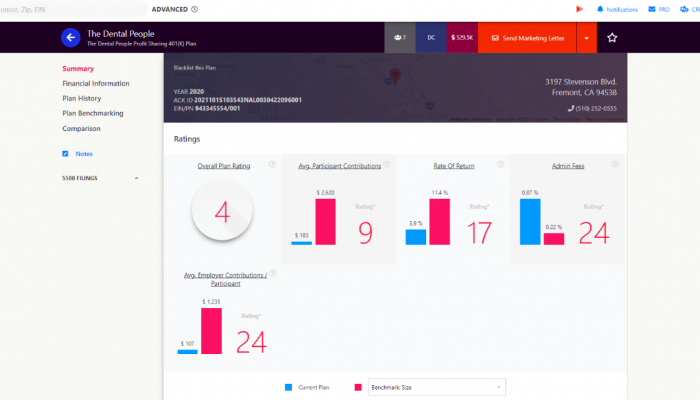Click help icon beside Rate Of Return
This screenshot has height=400, width=700.
pyautogui.click(x=499, y=165)
